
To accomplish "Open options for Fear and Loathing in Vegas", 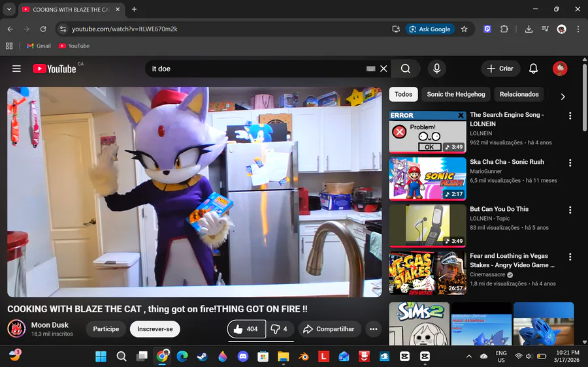I will 570,257.
